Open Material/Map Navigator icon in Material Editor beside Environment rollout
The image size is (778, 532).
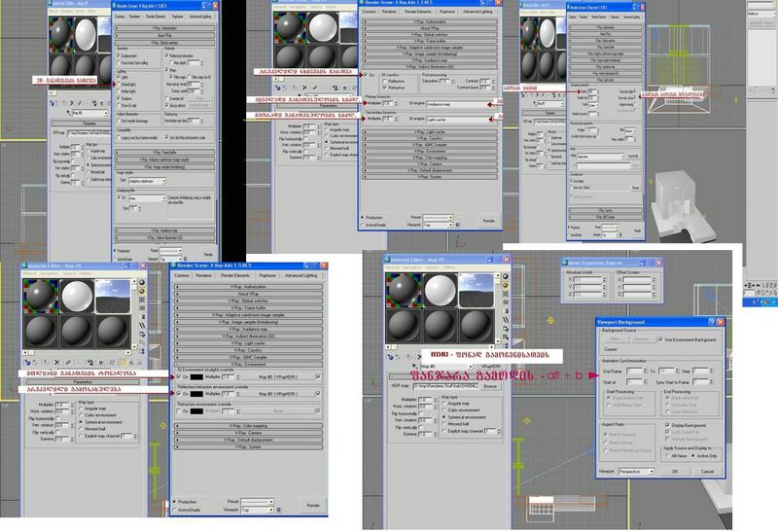(x=142, y=351)
